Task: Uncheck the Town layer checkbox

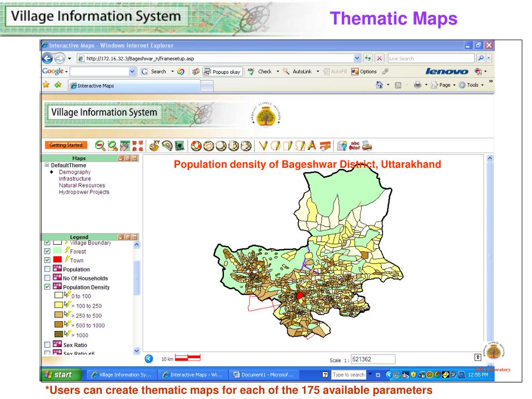Action: (x=47, y=260)
